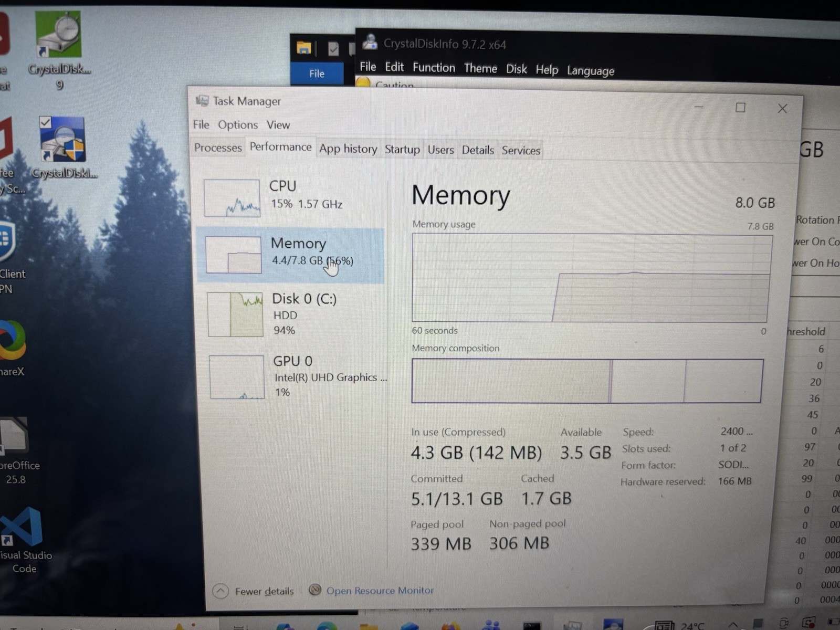The width and height of the screenshot is (840, 630).
Task: Switch to the App history tab
Action: tap(348, 149)
